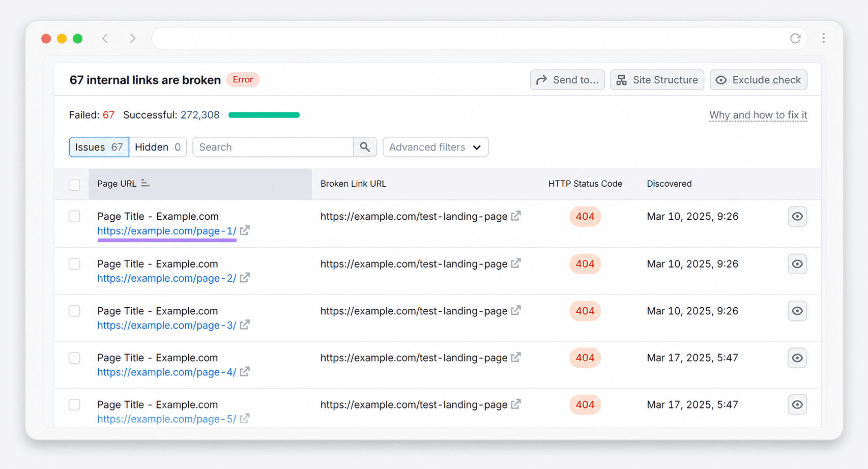Viewport: 868px width, 469px height.
Task: Open broken link external icon in page-3 row
Action: pyautogui.click(x=516, y=310)
